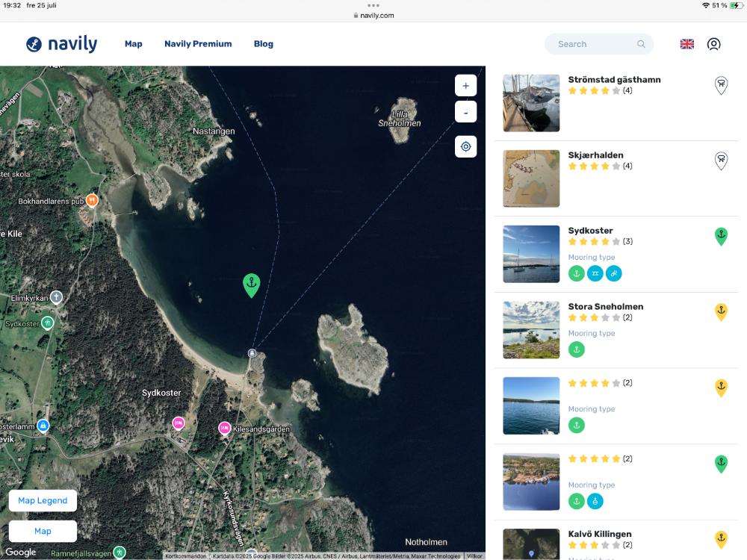Click Strömstad gästhamn marina pin icon
The image size is (747, 560).
[x=722, y=86]
